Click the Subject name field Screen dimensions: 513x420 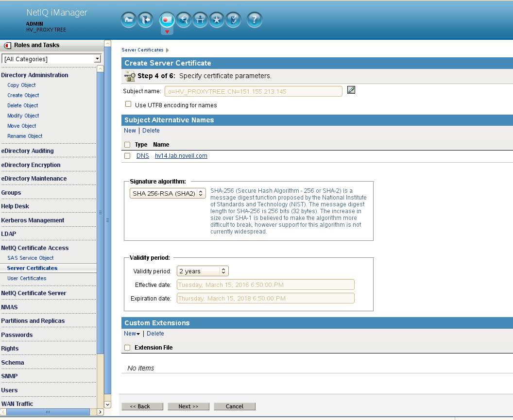click(254, 91)
